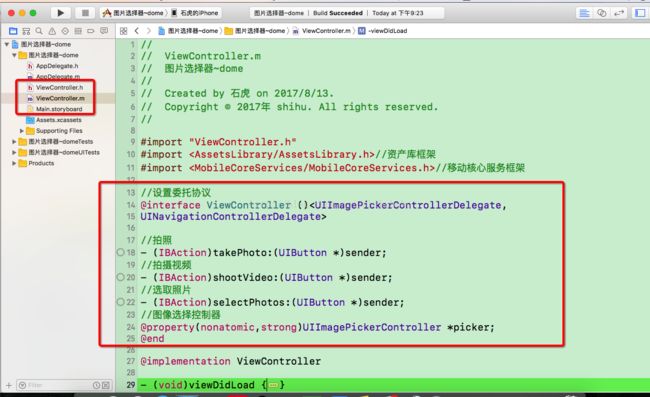Add a new file with the plus button
This screenshot has width=650, height=397.
(x=9, y=385)
